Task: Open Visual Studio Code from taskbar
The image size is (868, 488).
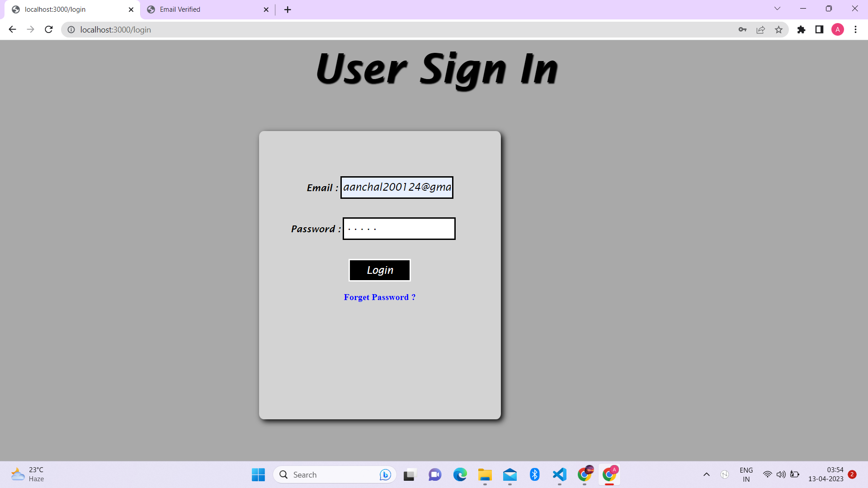Action: (x=559, y=474)
